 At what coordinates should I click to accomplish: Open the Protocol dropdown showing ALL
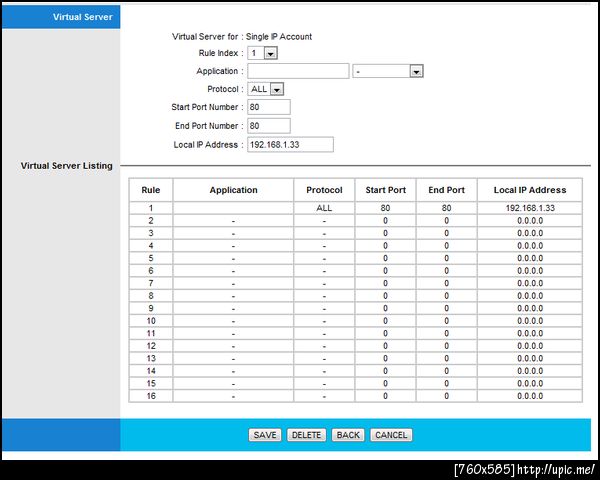coord(266,89)
